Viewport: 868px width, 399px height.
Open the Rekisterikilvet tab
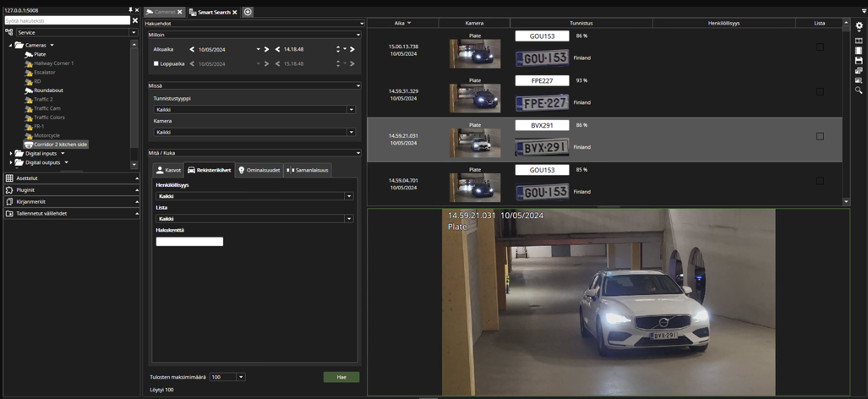click(210, 170)
